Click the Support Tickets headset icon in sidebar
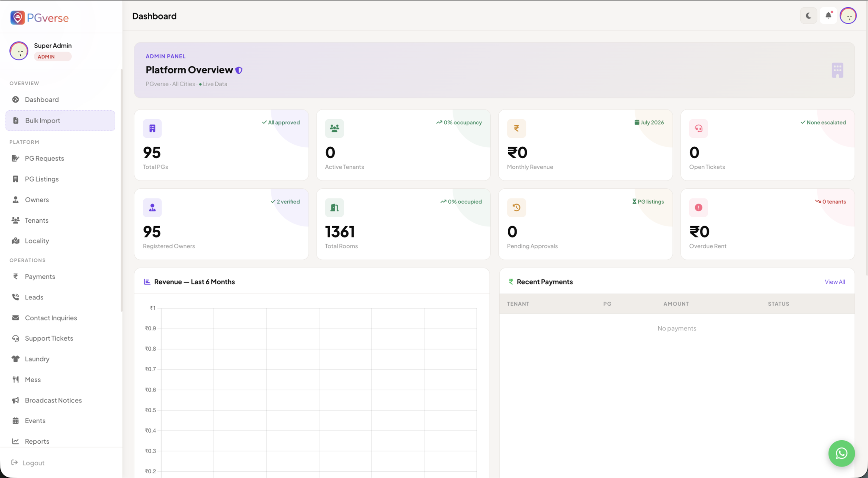This screenshot has width=868, height=478. pyautogui.click(x=16, y=338)
